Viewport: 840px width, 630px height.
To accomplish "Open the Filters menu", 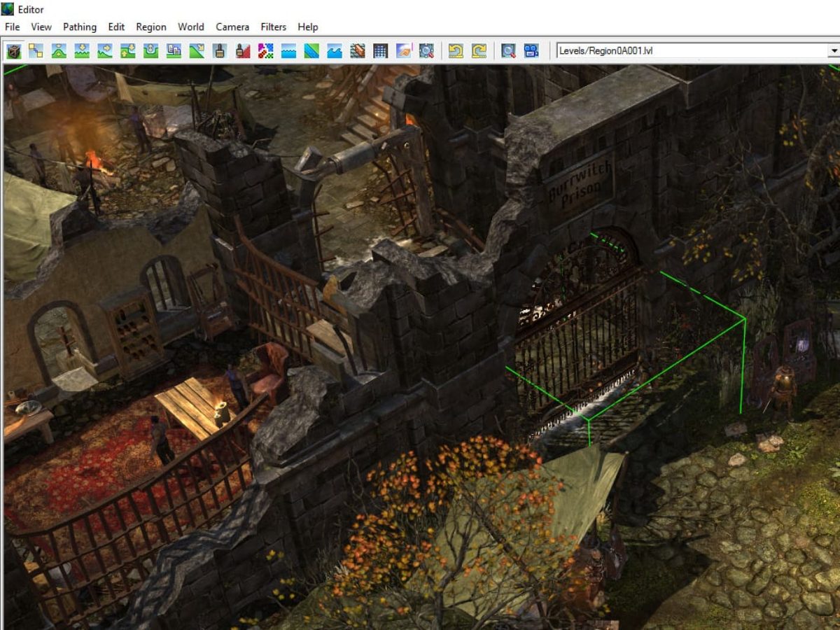I will click(x=273, y=27).
